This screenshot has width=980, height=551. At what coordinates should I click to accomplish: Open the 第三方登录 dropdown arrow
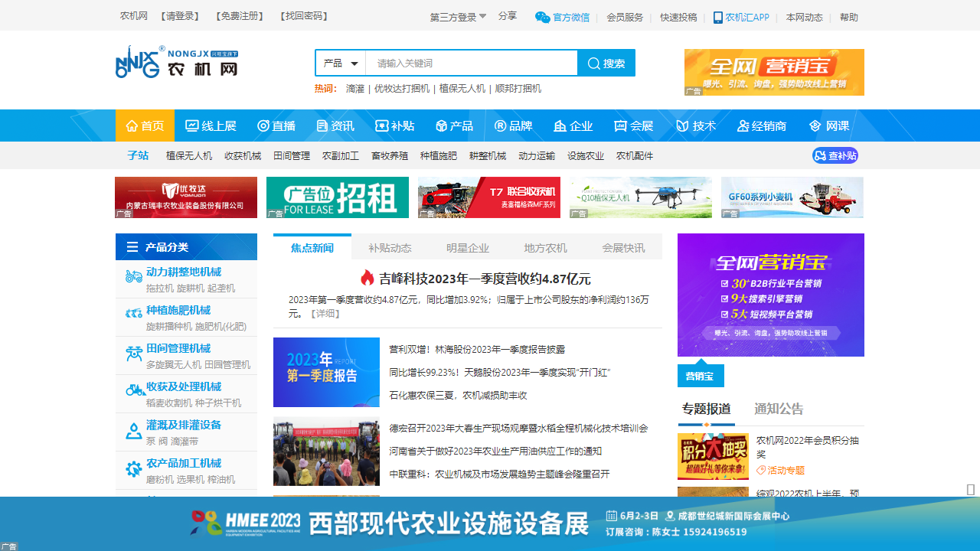tap(482, 15)
